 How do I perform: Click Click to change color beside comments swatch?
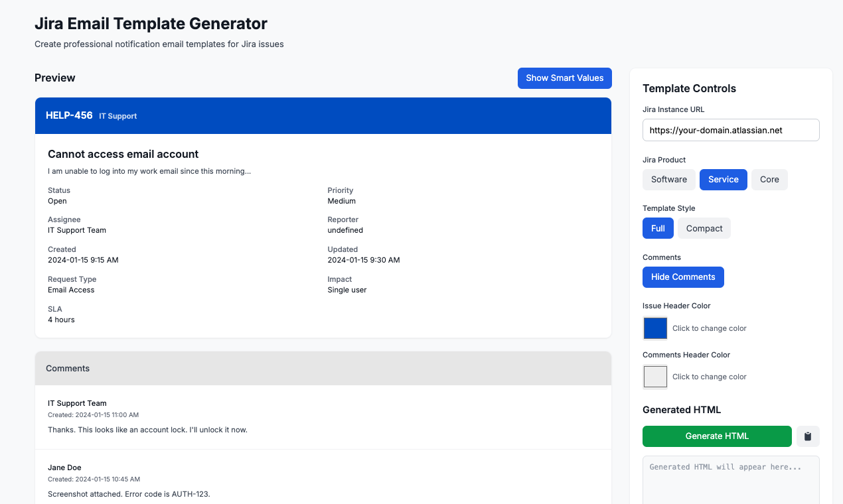[710, 377]
